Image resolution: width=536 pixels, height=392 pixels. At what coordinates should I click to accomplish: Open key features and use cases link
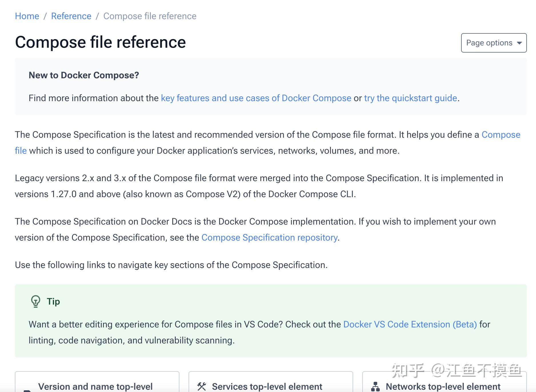pyautogui.click(x=256, y=98)
